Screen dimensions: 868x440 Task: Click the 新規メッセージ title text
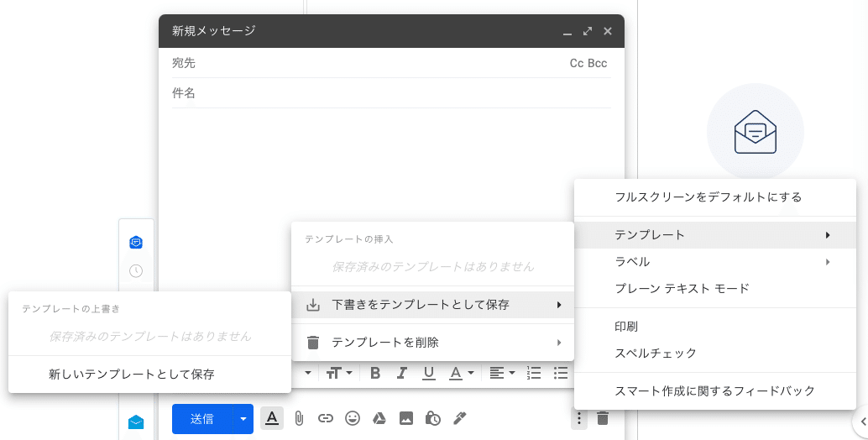(214, 31)
